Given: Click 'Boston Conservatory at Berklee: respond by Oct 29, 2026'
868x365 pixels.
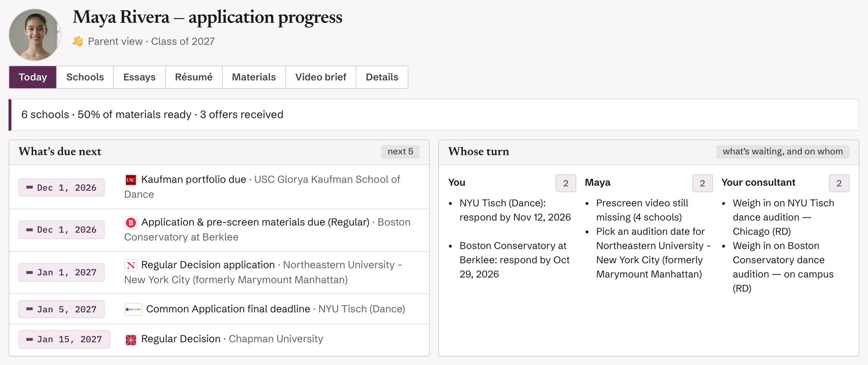Looking at the screenshot, I should click(x=515, y=260).
